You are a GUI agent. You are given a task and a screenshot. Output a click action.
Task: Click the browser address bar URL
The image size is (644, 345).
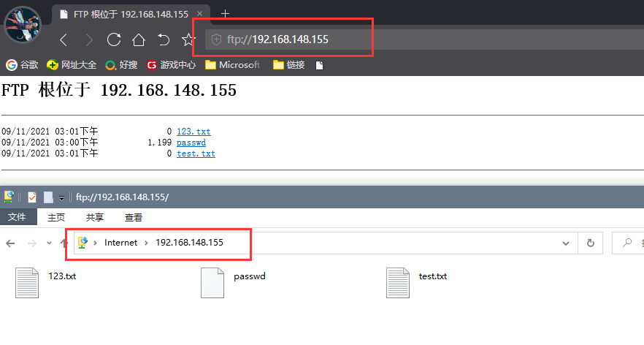click(277, 39)
